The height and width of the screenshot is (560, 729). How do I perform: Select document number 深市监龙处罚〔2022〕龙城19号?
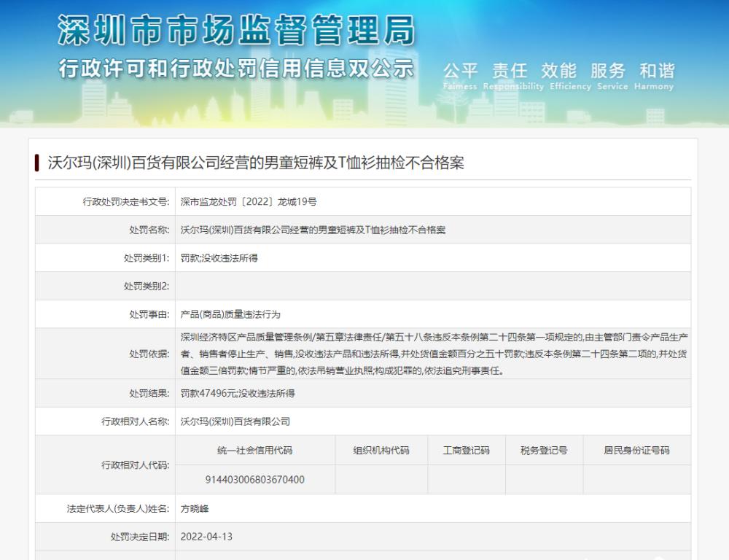249,202
